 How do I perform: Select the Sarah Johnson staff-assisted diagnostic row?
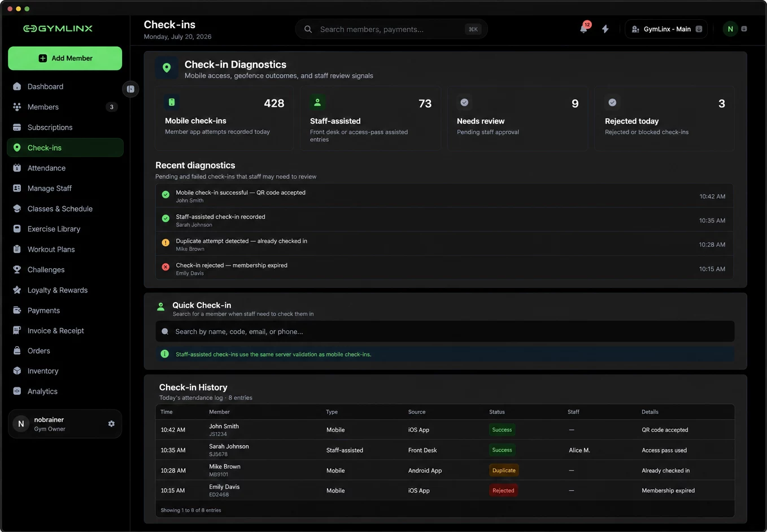444,220
